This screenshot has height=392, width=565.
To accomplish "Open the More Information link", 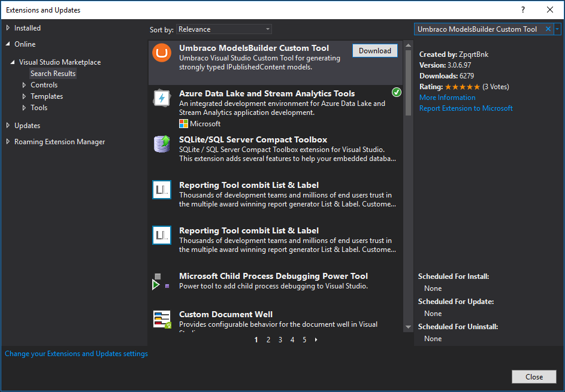I will point(447,98).
